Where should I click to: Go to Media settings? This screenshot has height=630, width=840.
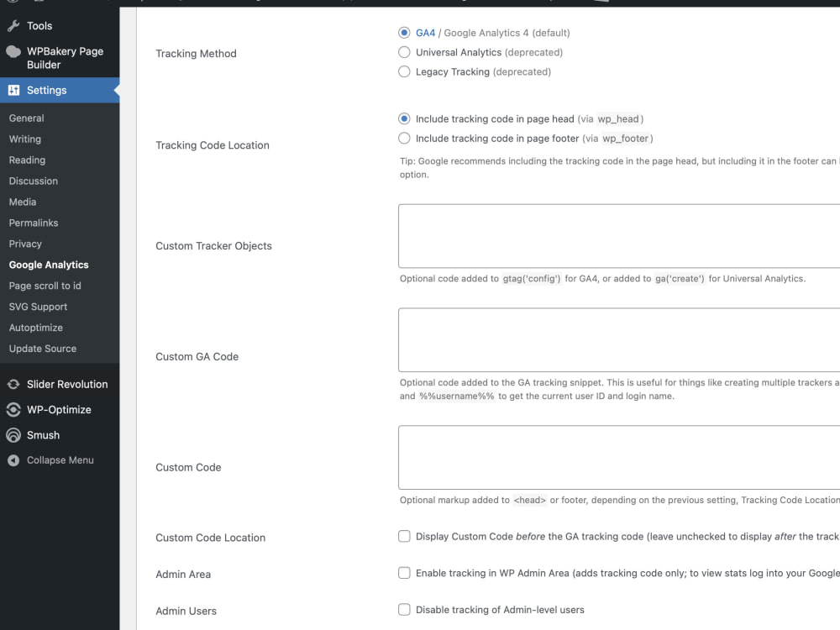(23, 202)
